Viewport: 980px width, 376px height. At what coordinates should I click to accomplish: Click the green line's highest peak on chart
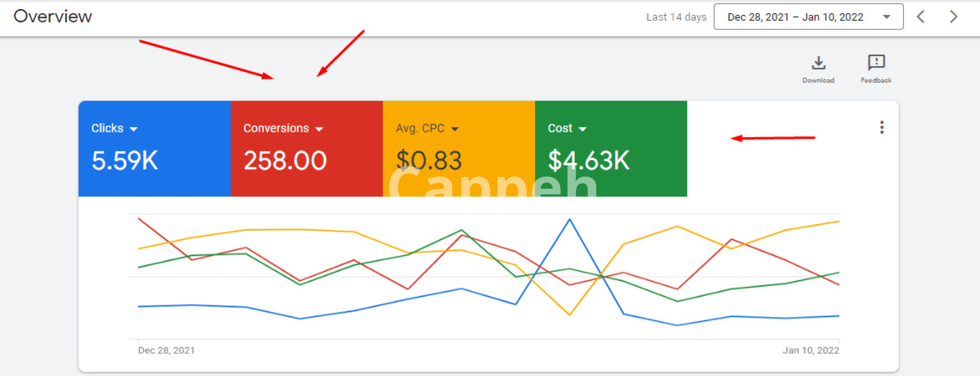tap(461, 230)
